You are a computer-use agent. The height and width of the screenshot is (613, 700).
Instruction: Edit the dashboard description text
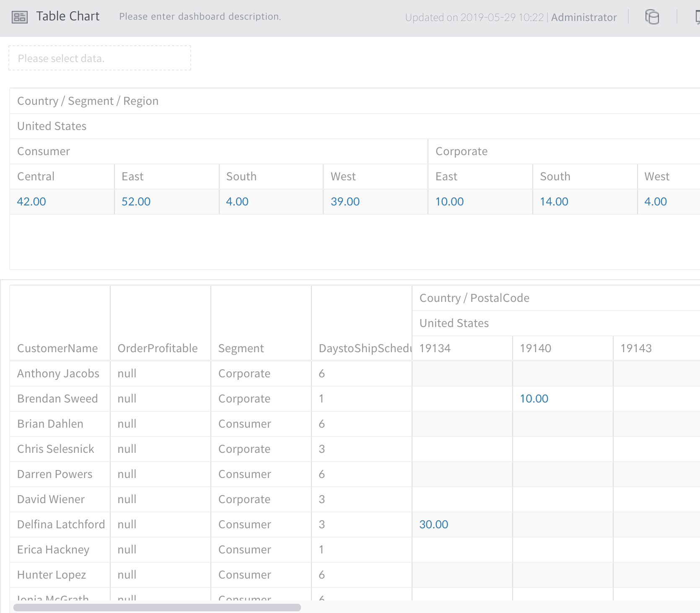coord(200,17)
